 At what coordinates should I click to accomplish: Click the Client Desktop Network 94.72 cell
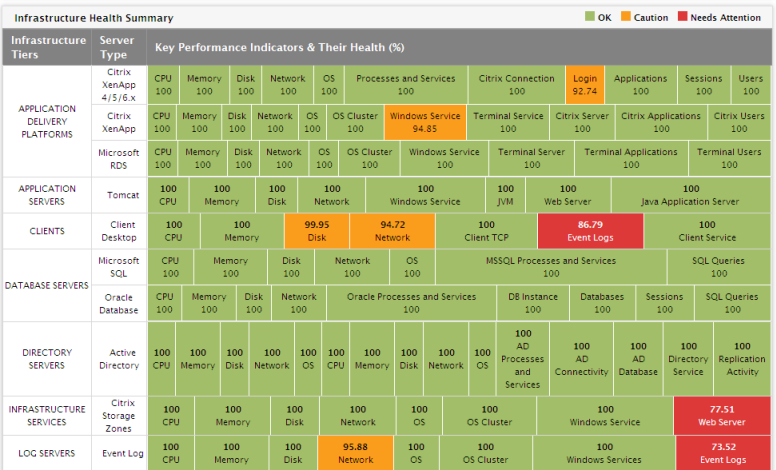point(392,231)
